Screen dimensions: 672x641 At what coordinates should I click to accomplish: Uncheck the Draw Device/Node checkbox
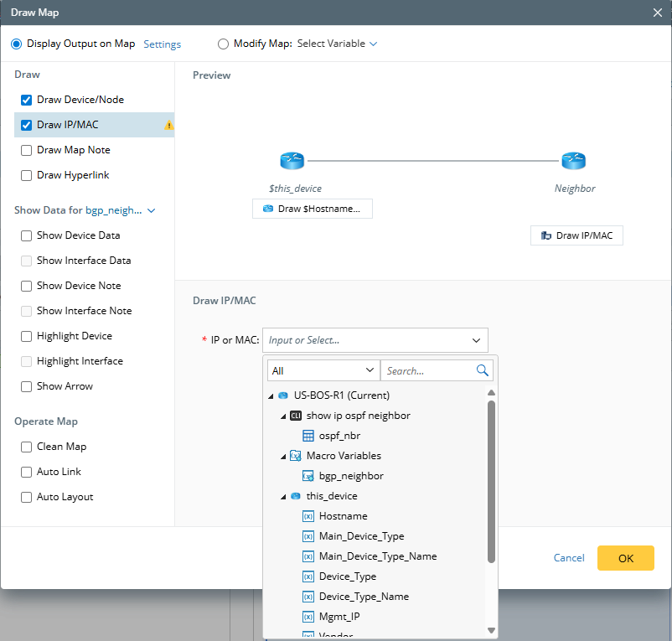(27, 100)
